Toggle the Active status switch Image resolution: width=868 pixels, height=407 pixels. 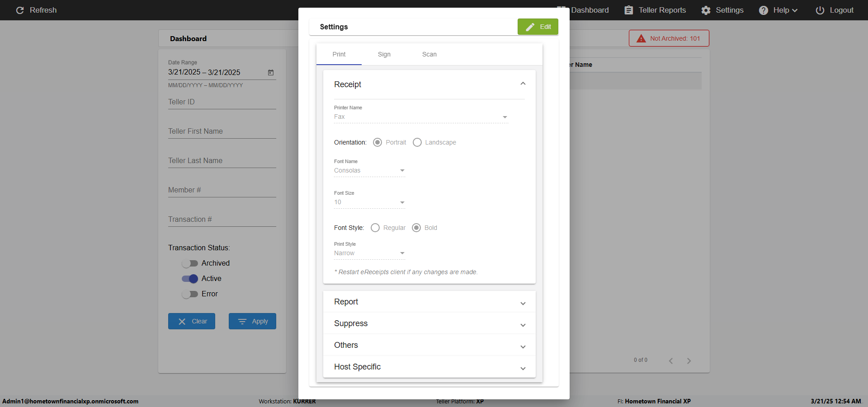pyautogui.click(x=190, y=278)
